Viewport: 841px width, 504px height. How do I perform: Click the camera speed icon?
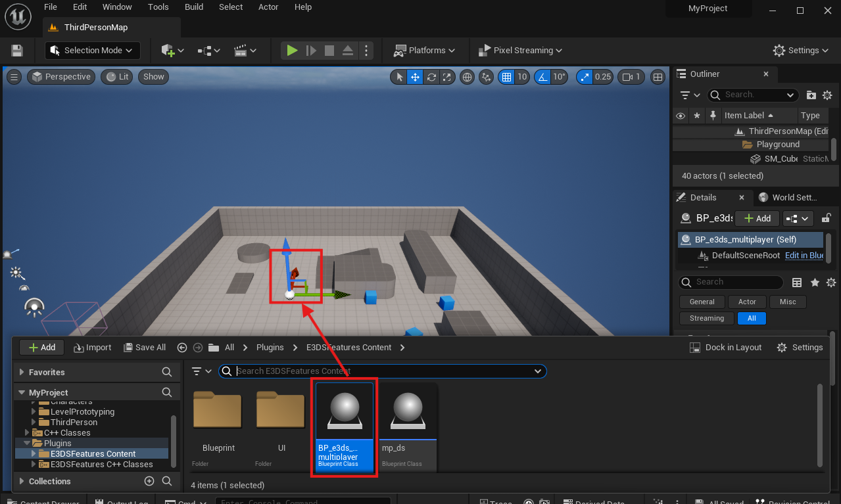[631, 77]
